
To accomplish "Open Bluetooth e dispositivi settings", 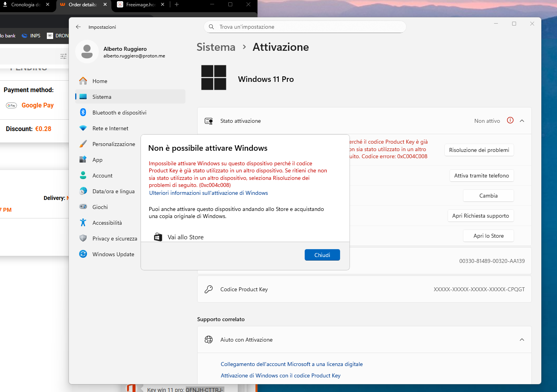I will [x=130, y=113].
